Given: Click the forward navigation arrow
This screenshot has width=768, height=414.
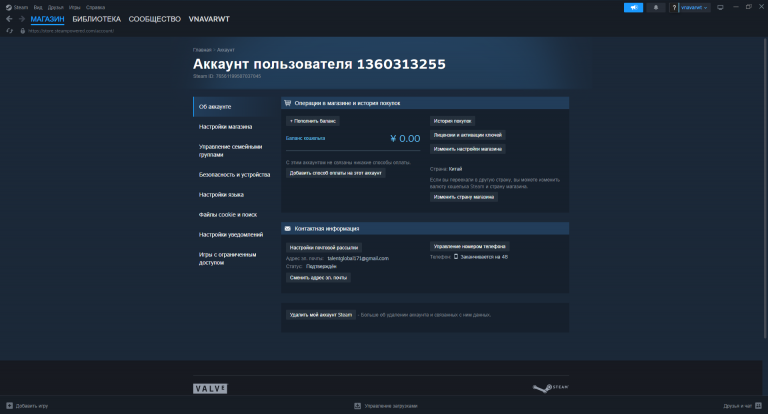Looking at the screenshot, I should [22, 19].
